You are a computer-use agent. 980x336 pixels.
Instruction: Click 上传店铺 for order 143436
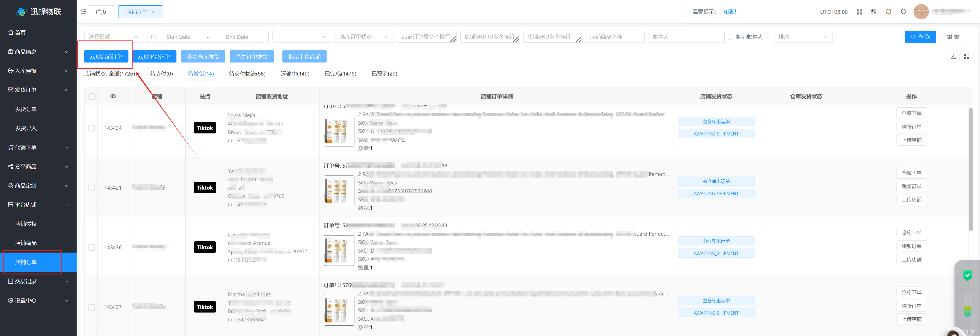pyautogui.click(x=912, y=259)
